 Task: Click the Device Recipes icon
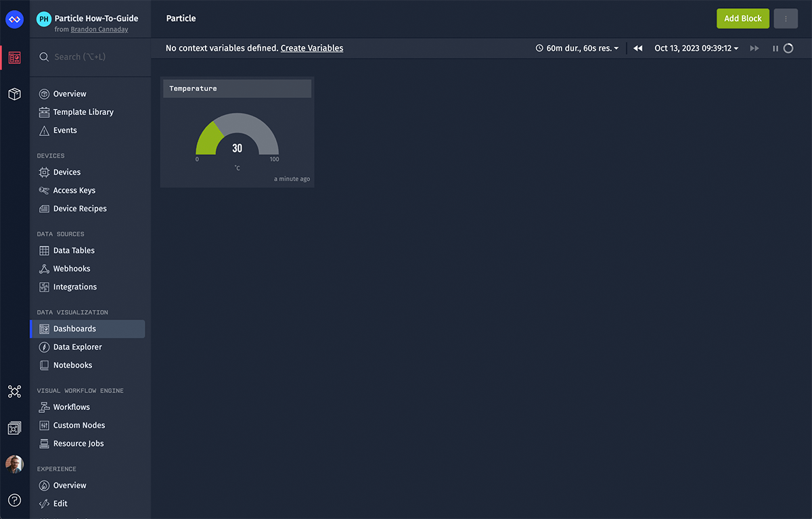pyautogui.click(x=44, y=209)
